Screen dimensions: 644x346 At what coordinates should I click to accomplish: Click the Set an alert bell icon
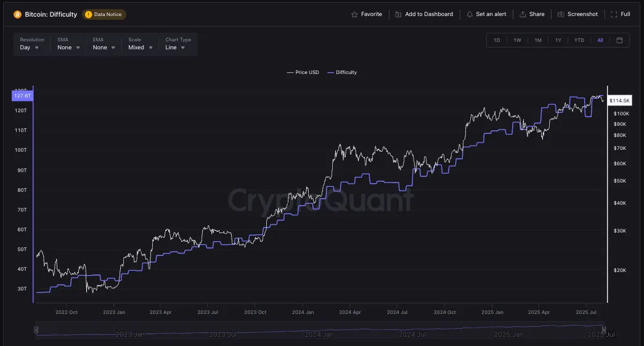pyautogui.click(x=470, y=14)
